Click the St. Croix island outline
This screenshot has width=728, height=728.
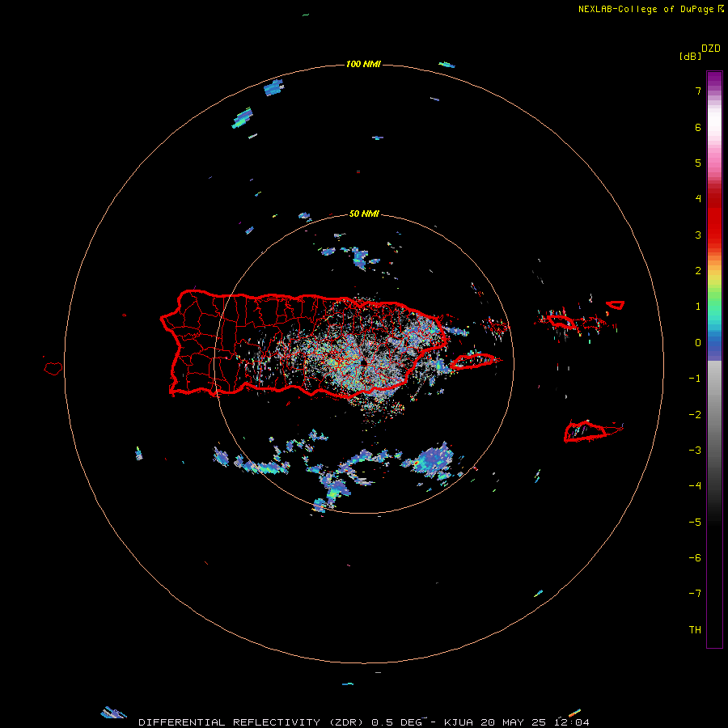click(x=585, y=431)
